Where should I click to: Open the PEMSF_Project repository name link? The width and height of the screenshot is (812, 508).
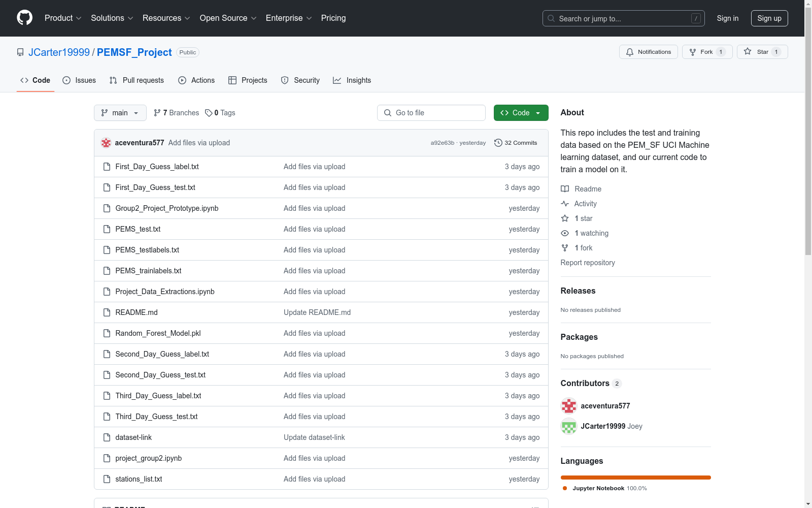pyautogui.click(x=134, y=52)
